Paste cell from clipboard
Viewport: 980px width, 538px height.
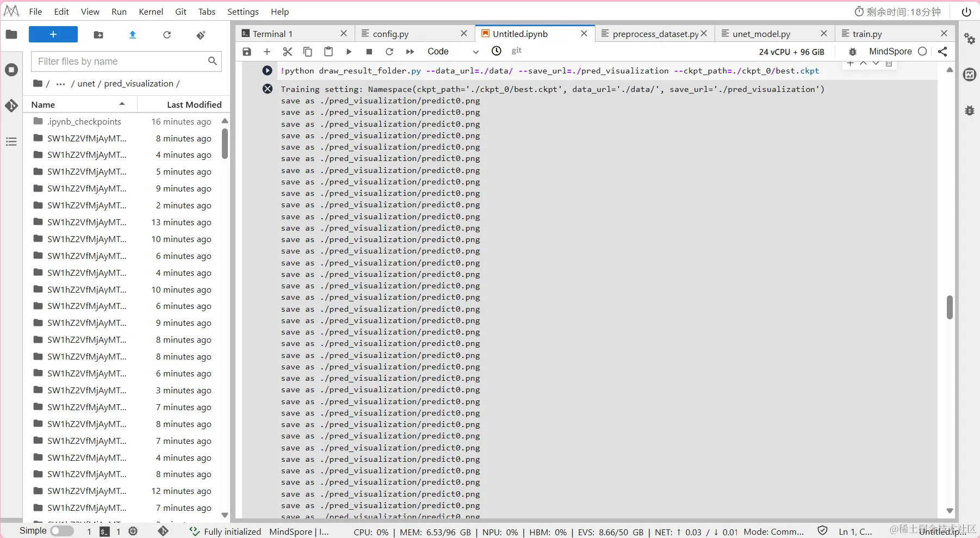328,52
